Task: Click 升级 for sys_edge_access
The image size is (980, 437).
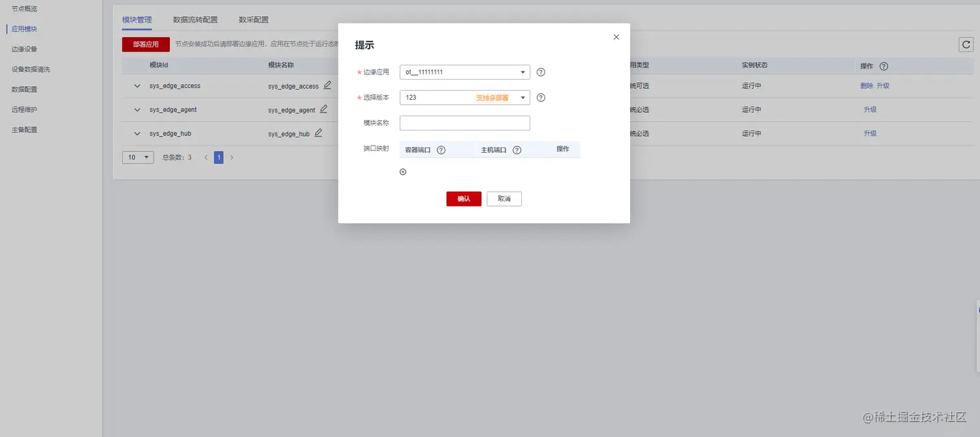Action: click(x=883, y=85)
